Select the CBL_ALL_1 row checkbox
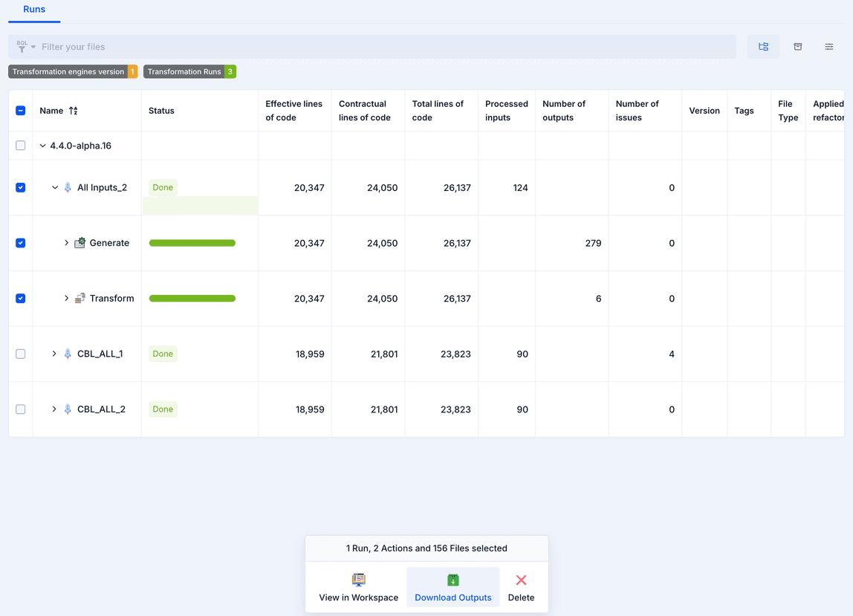853x616 pixels. click(20, 354)
